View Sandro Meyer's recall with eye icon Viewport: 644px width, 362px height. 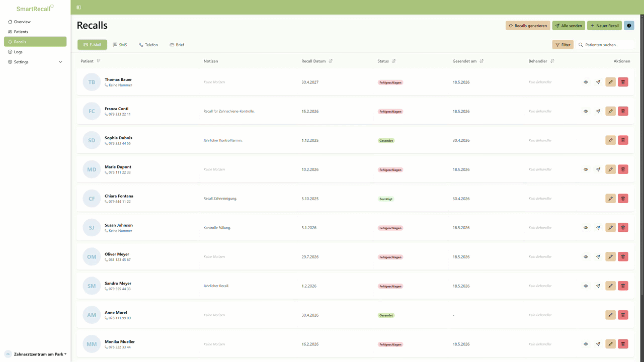[586, 286]
